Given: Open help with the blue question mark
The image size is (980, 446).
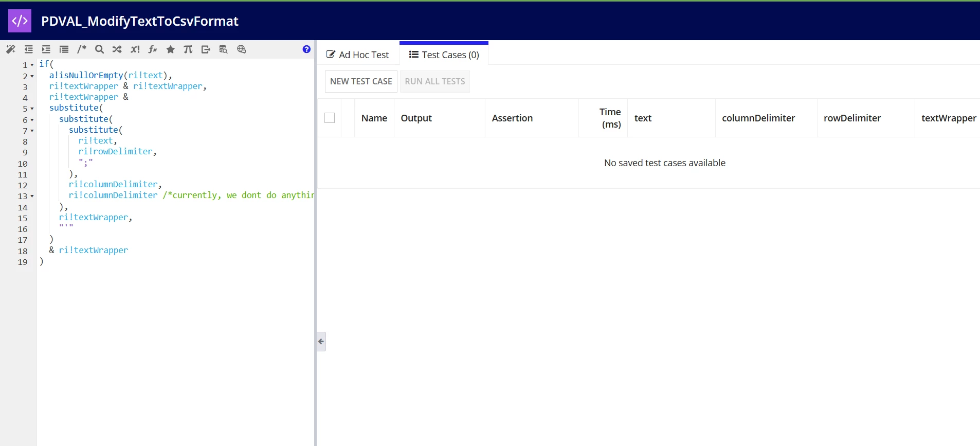Looking at the screenshot, I should [x=306, y=49].
